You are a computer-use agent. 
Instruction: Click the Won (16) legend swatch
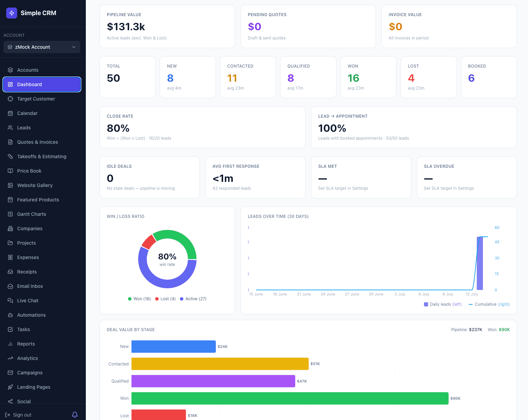tap(130, 299)
